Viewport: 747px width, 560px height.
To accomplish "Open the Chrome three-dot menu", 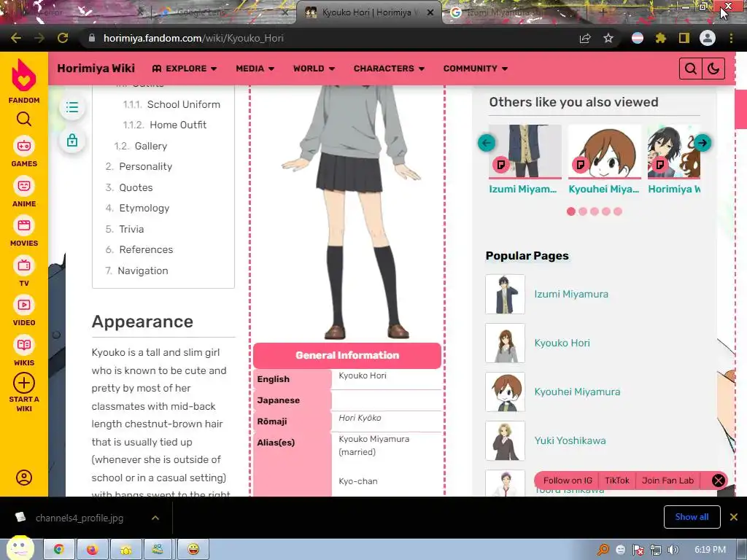I will (x=731, y=38).
